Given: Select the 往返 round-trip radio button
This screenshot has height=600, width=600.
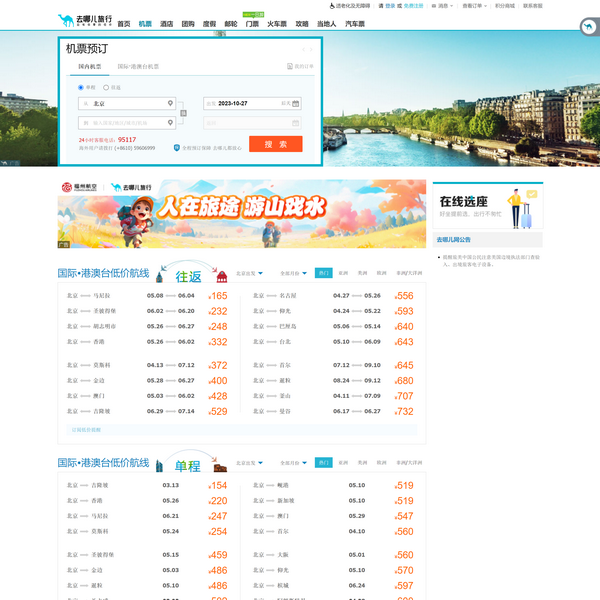Looking at the screenshot, I should pos(107,87).
